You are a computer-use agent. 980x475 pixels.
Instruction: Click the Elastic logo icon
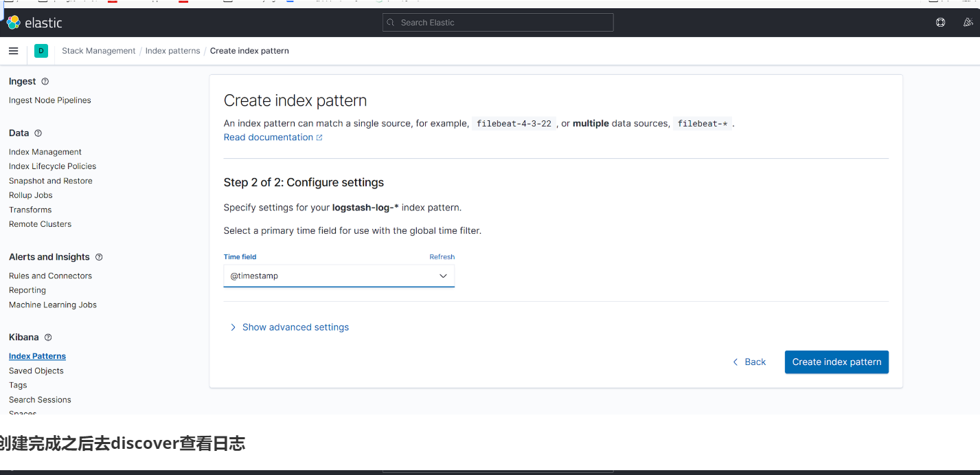(x=13, y=23)
